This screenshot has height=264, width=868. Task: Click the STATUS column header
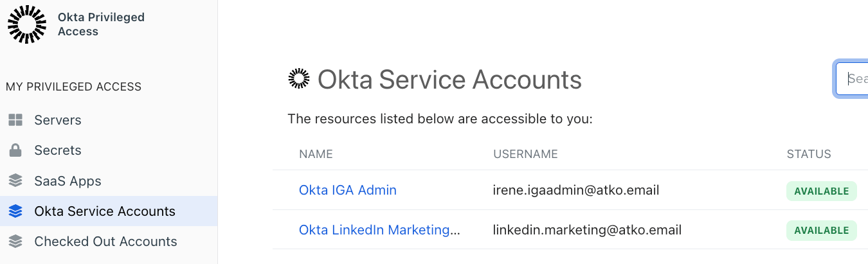[809, 154]
